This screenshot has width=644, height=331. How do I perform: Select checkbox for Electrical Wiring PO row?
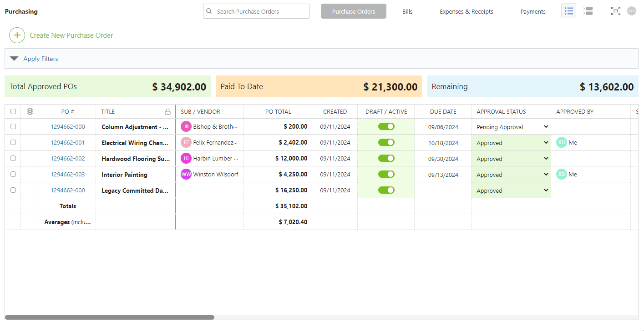pyautogui.click(x=13, y=142)
